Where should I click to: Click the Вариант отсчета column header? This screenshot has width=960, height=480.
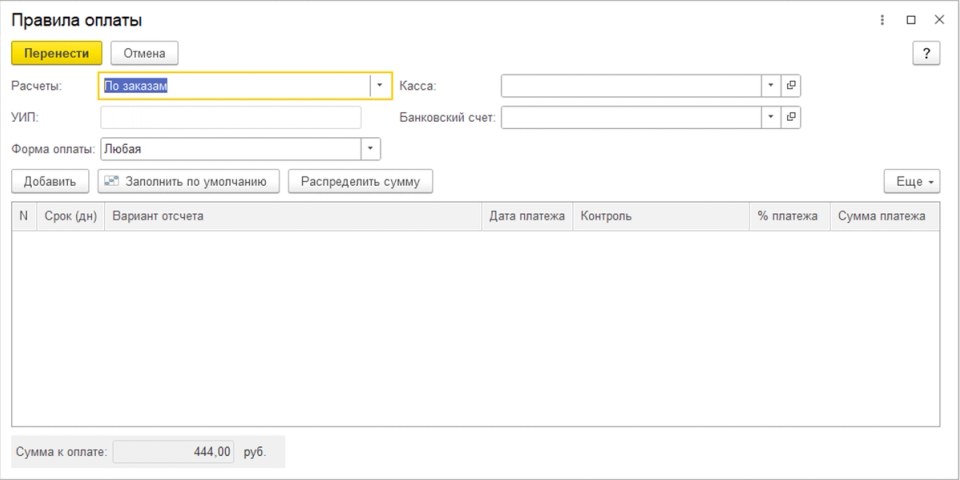coord(293,216)
